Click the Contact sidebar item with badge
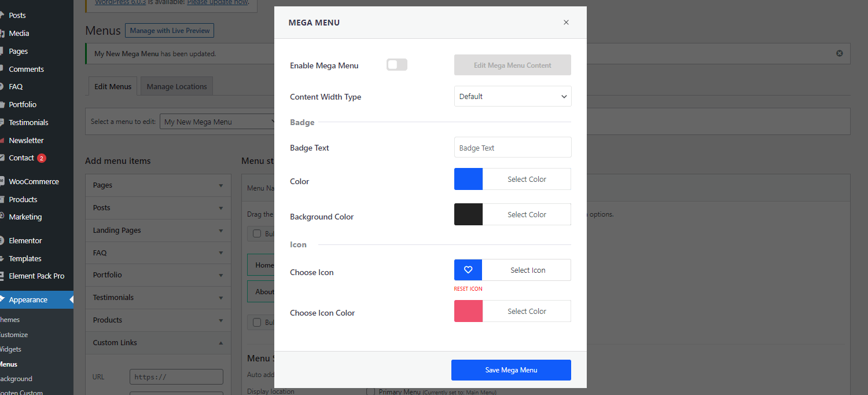This screenshot has width=868, height=395. [22, 158]
